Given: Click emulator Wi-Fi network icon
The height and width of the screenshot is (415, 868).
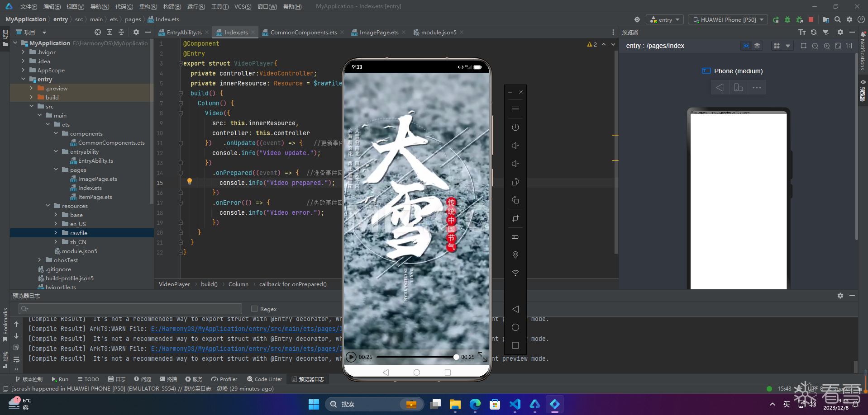Looking at the screenshot, I should pos(515,273).
